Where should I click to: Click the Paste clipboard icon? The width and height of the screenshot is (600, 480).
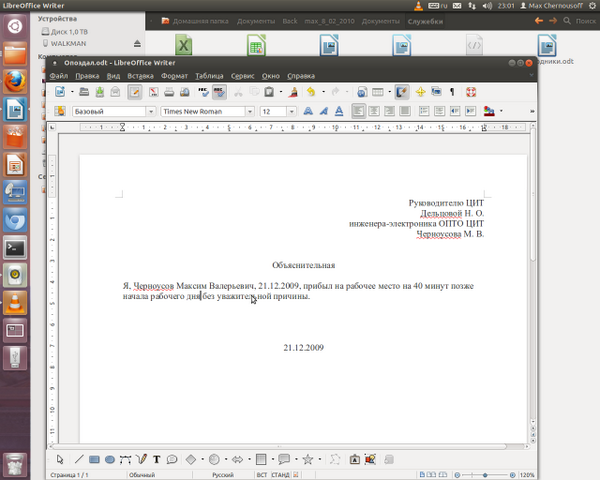pos(269,92)
